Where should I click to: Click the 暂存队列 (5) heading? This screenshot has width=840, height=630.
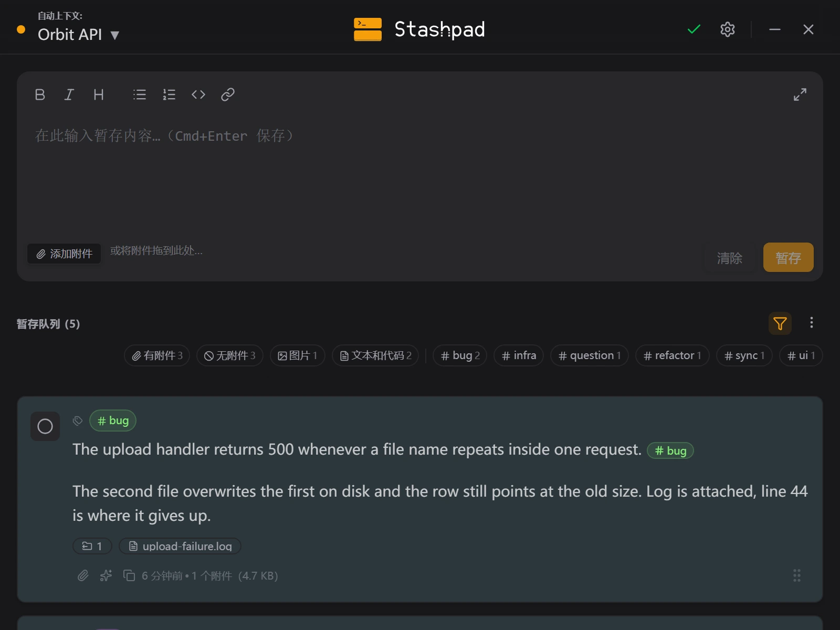[x=48, y=324]
